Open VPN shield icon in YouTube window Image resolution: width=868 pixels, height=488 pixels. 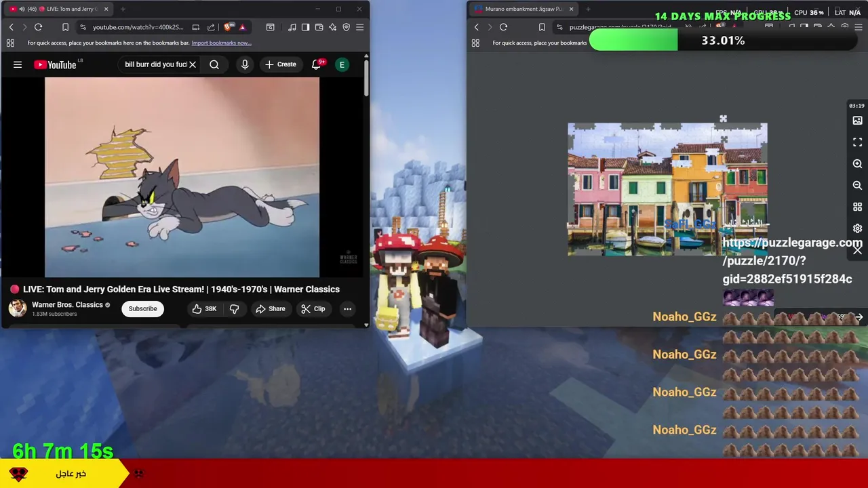click(346, 27)
